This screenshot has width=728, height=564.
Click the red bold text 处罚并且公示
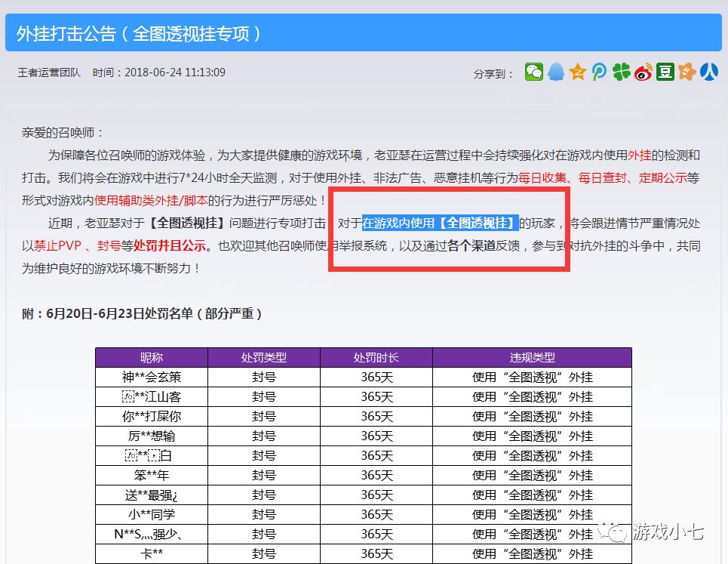click(x=170, y=245)
